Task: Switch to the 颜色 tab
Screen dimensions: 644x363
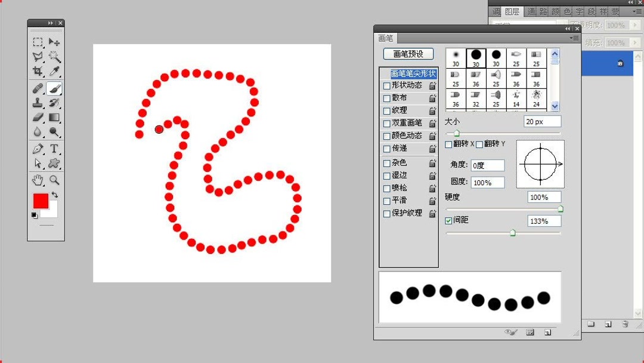Action: [x=555, y=10]
